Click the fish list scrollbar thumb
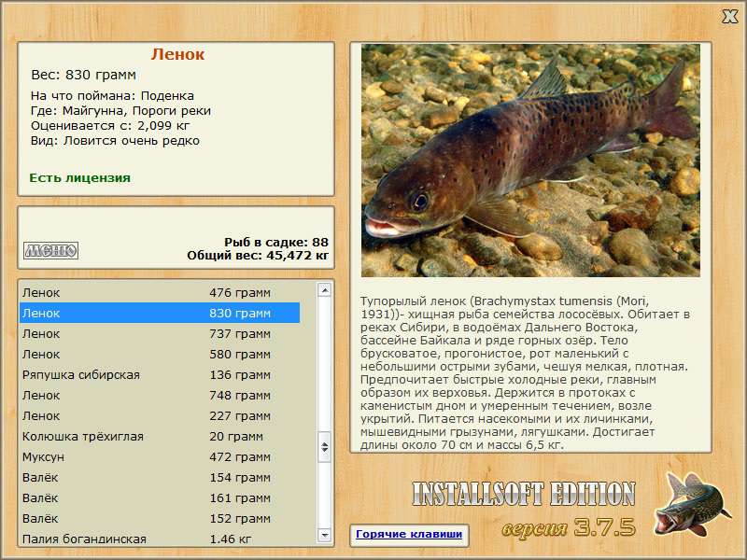 324,447
